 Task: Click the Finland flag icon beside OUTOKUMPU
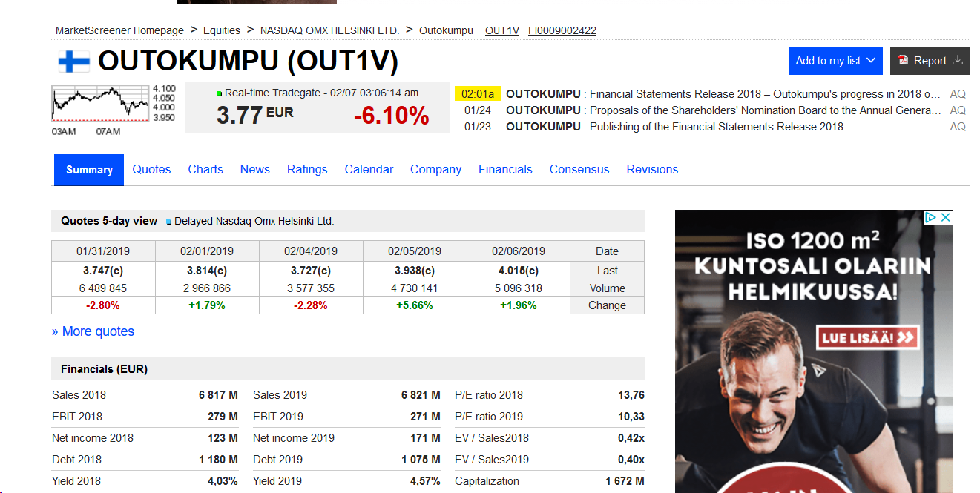pyautogui.click(x=73, y=62)
